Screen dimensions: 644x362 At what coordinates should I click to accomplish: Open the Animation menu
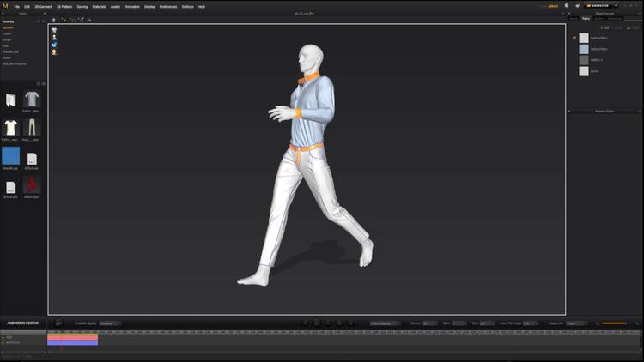click(x=132, y=7)
